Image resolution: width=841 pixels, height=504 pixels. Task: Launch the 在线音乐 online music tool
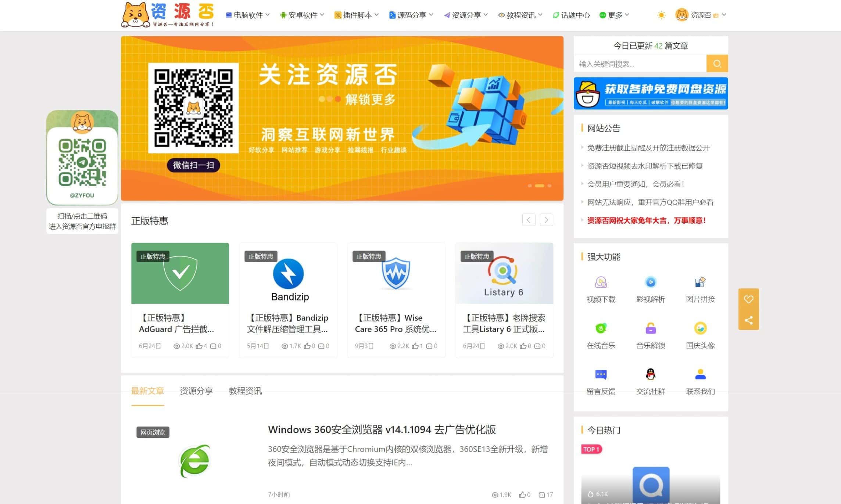pos(601,328)
